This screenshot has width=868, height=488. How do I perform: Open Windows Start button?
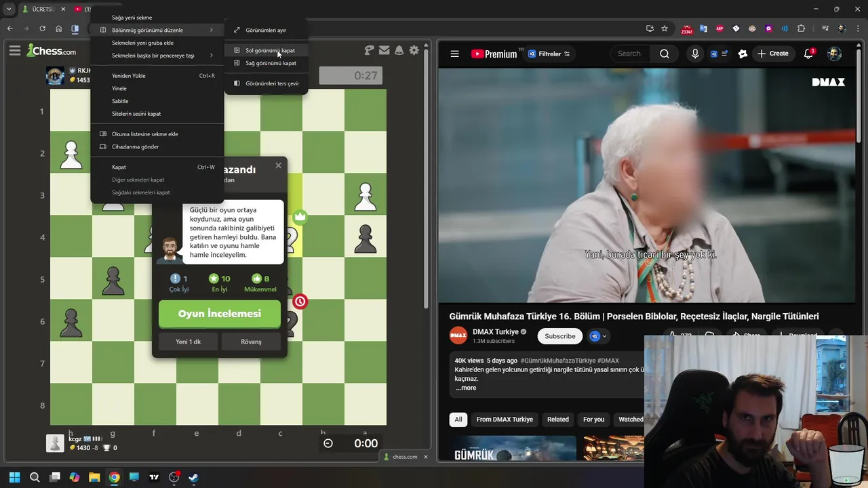pyautogui.click(x=14, y=477)
